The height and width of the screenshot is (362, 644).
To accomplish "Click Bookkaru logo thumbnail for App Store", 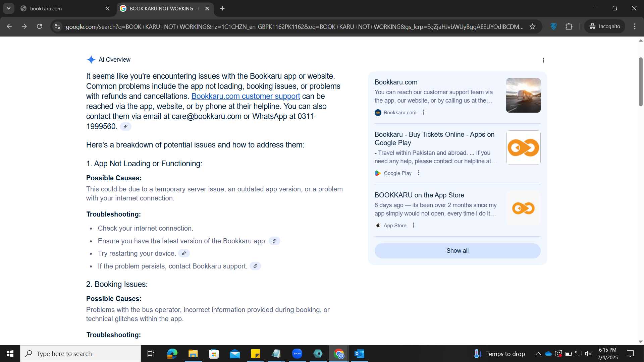I will pos(523,208).
